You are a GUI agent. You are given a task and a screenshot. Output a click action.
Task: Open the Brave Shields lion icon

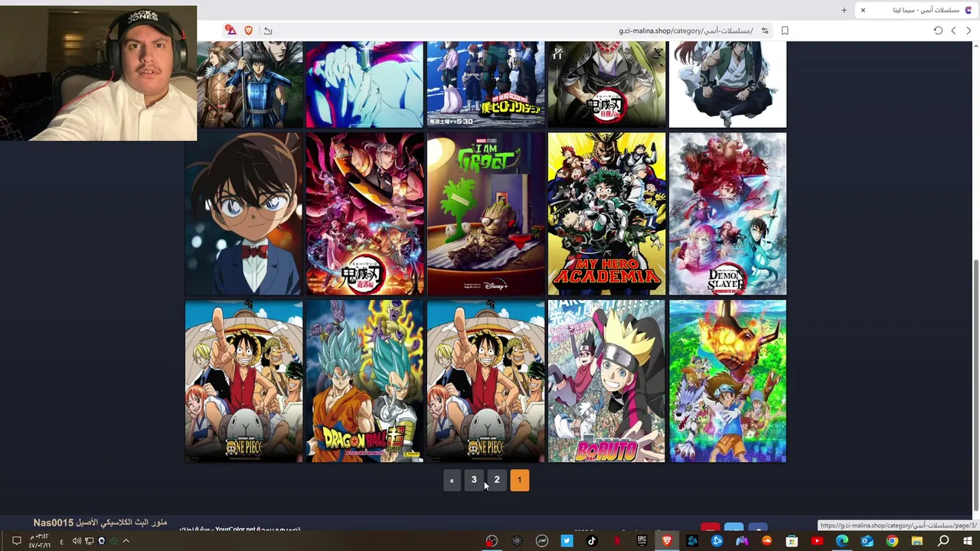tap(248, 31)
